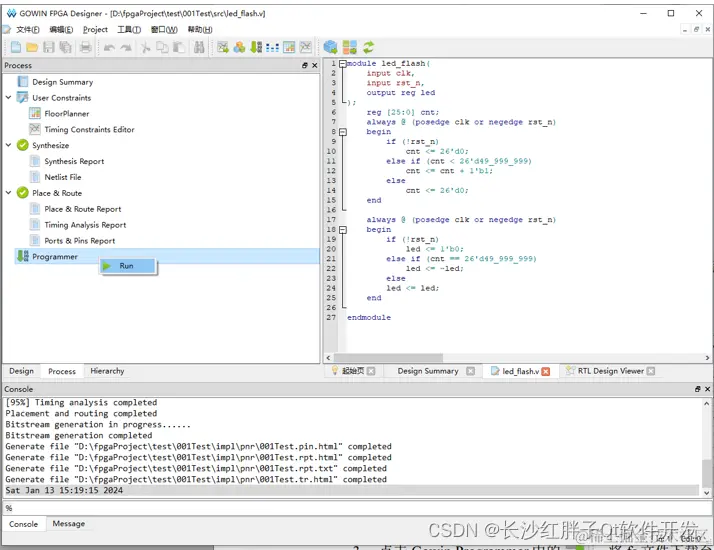Screen dimensions: 714x550
Task: Click the Run Synthesis blue cube icon
Action: pyautogui.click(x=330, y=47)
